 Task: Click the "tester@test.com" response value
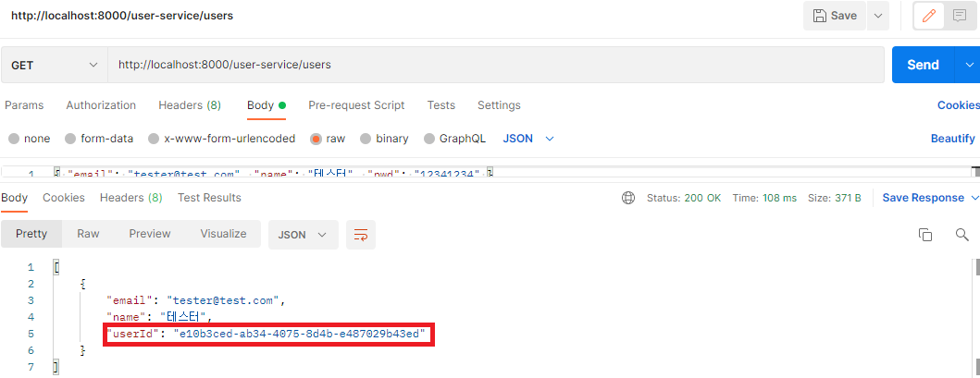click(x=220, y=300)
